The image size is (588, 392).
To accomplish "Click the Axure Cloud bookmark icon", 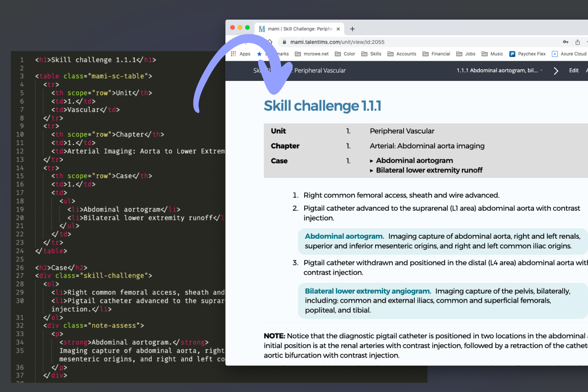I will (555, 54).
